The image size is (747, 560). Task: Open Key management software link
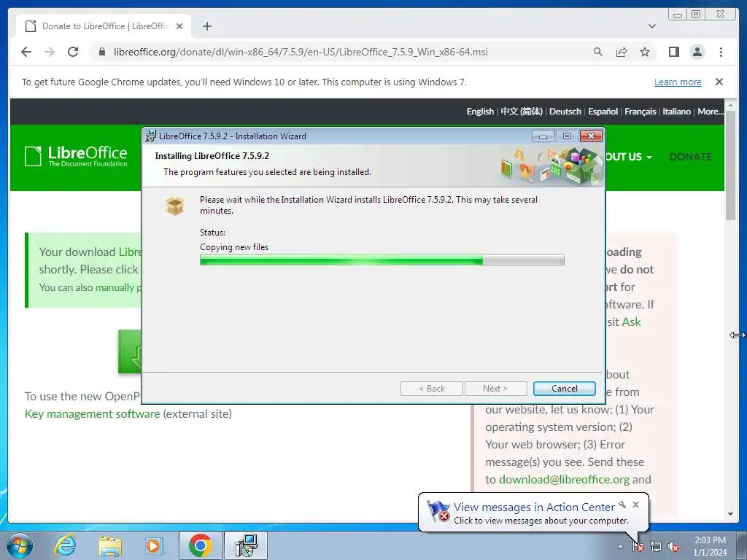click(x=93, y=414)
